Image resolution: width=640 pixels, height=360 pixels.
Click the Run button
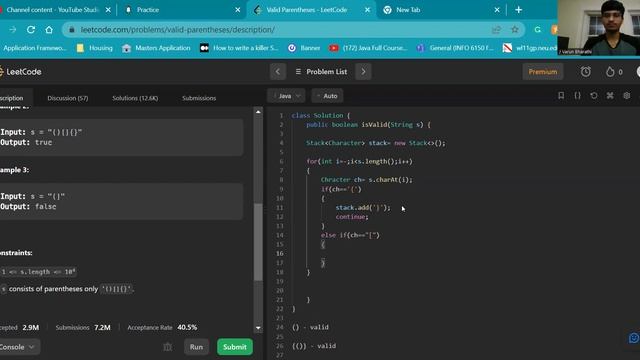point(196,347)
